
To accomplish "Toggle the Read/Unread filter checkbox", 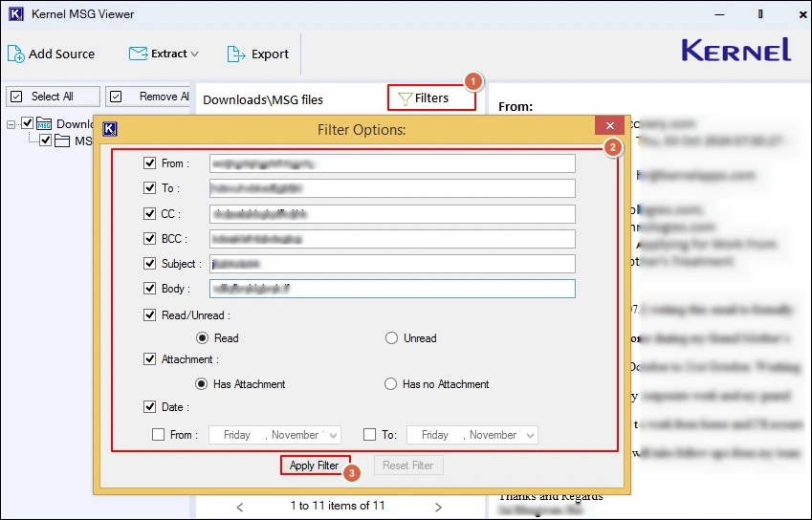I will [149, 315].
